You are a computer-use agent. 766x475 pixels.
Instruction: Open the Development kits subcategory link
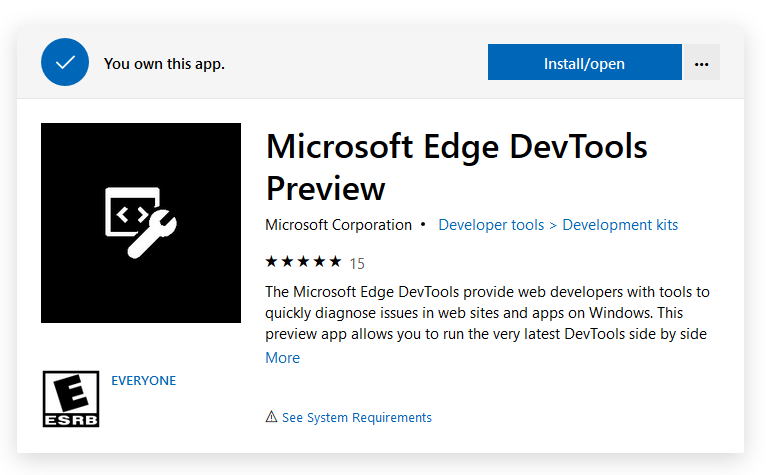(x=620, y=225)
